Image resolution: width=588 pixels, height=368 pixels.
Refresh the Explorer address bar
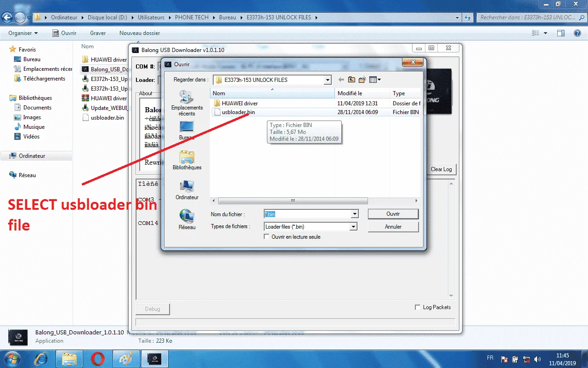click(468, 17)
